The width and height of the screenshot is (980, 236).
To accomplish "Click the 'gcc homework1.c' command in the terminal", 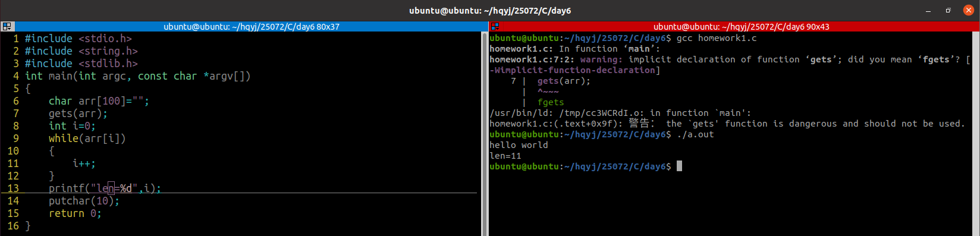I will tap(717, 38).
